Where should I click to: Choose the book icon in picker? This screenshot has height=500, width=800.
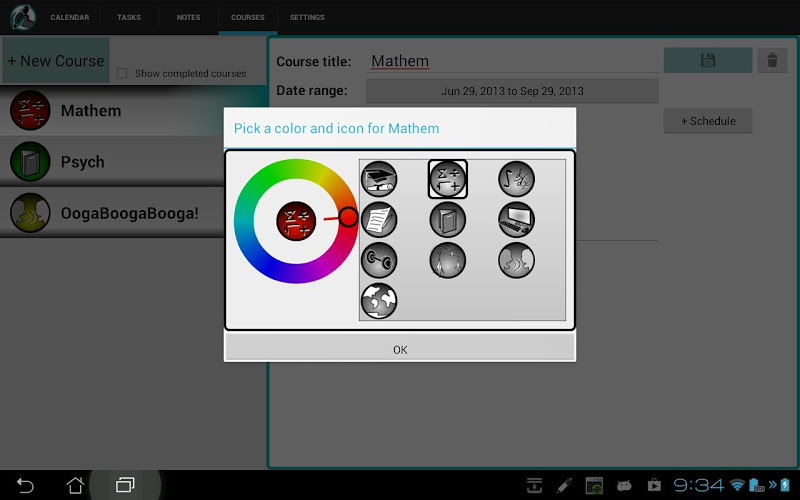click(448, 220)
